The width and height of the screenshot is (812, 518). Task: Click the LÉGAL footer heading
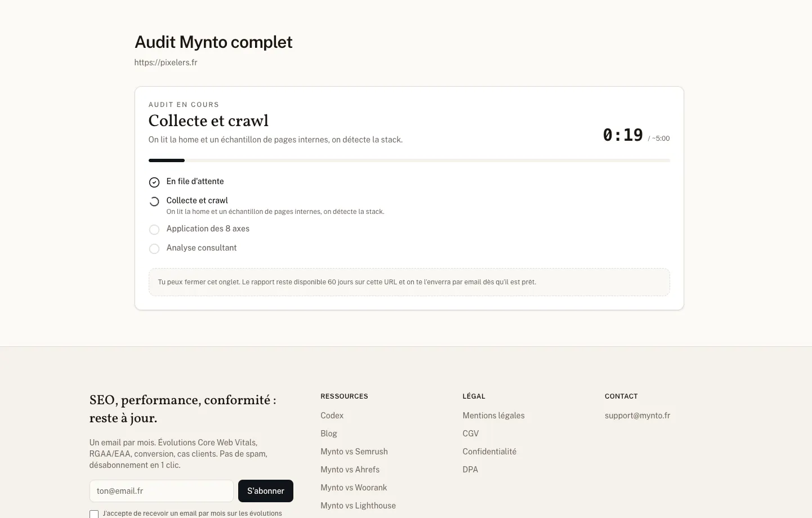474,396
